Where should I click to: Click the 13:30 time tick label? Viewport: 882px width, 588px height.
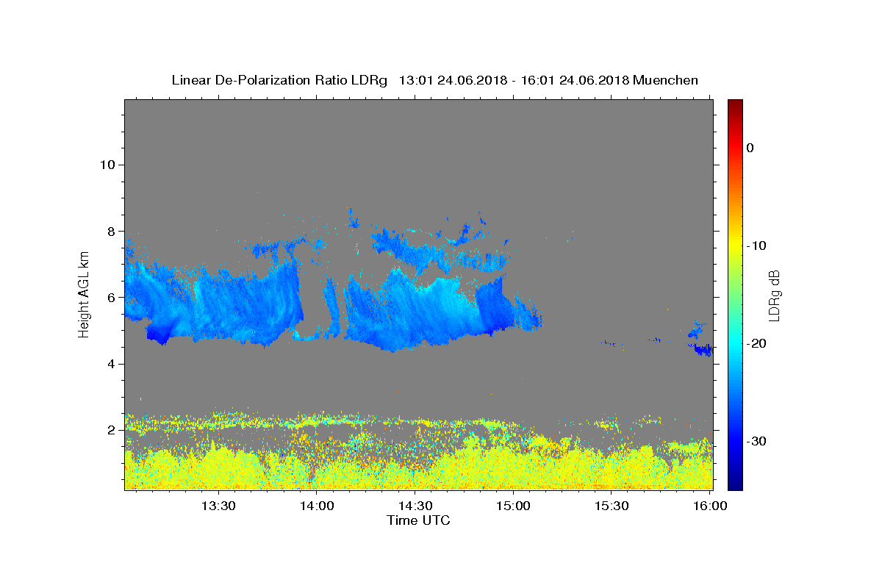point(219,506)
